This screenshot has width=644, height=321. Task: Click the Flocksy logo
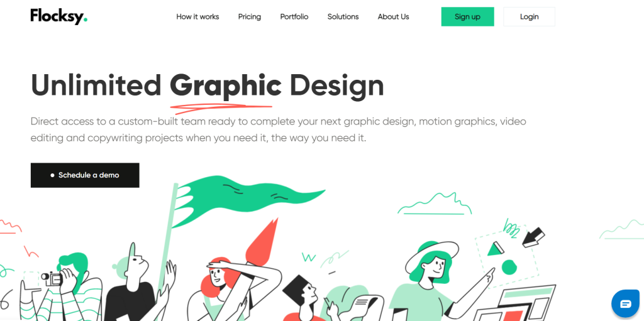(x=58, y=16)
